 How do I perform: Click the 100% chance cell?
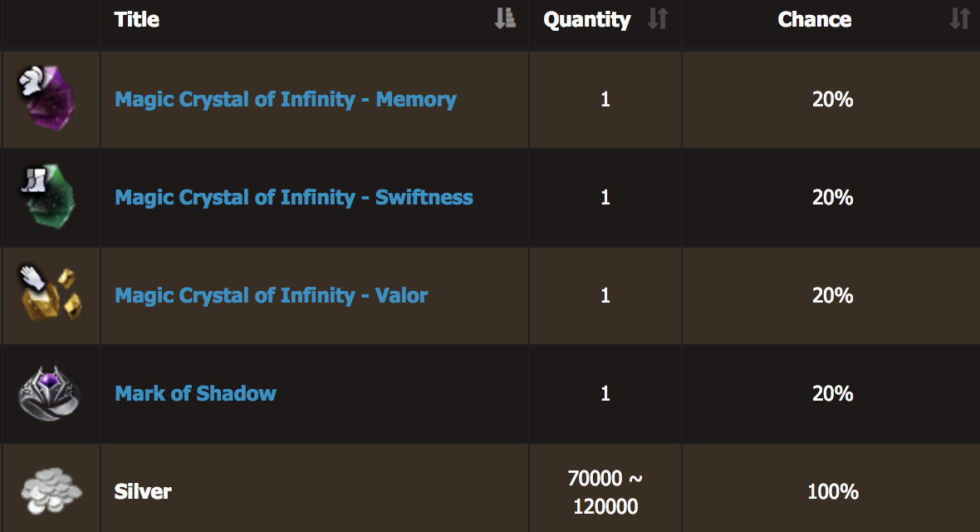pyautogui.click(x=832, y=492)
